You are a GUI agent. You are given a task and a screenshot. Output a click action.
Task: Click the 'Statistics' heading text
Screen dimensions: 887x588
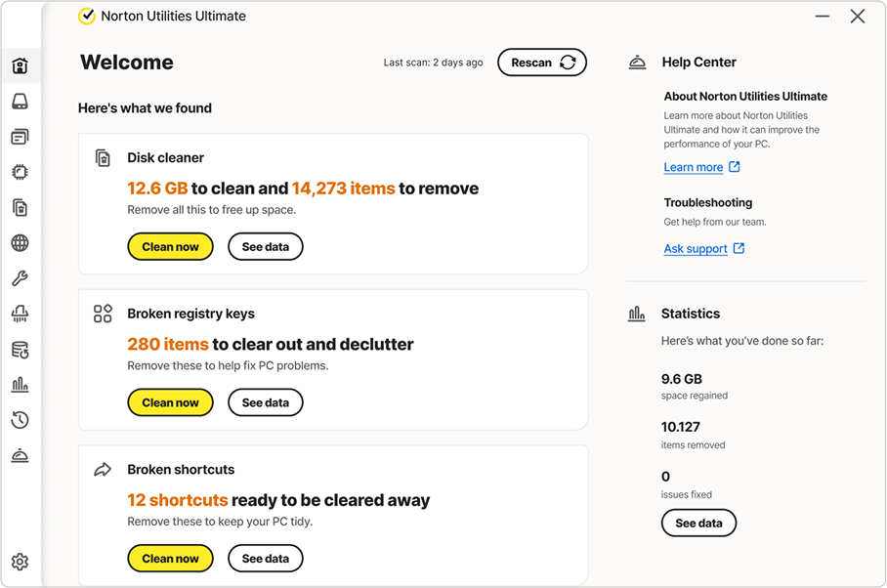click(691, 314)
